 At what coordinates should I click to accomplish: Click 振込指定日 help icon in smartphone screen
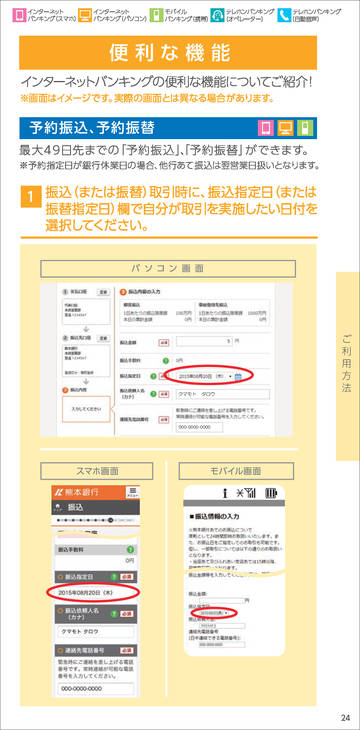113,577
